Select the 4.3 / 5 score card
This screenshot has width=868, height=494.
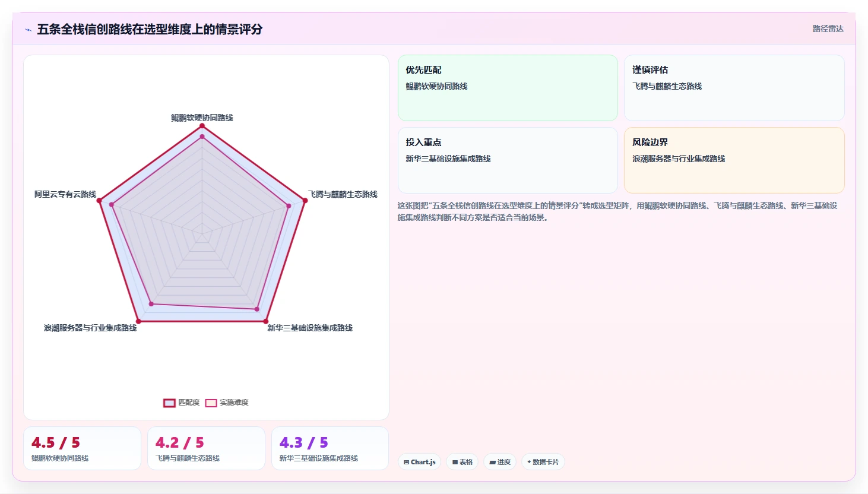point(330,448)
